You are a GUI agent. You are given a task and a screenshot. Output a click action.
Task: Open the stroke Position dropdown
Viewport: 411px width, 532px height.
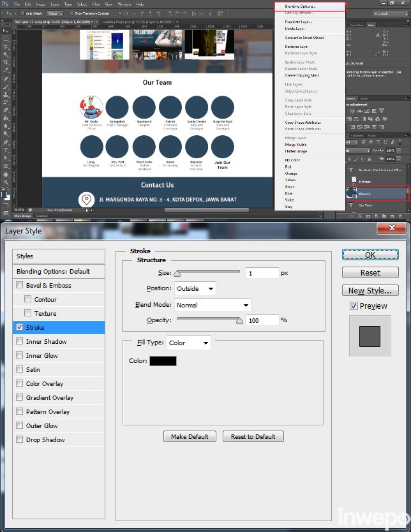(195, 288)
